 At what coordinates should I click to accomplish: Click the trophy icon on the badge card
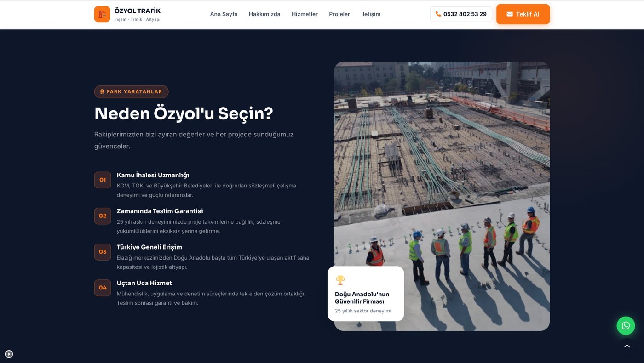tap(340, 280)
